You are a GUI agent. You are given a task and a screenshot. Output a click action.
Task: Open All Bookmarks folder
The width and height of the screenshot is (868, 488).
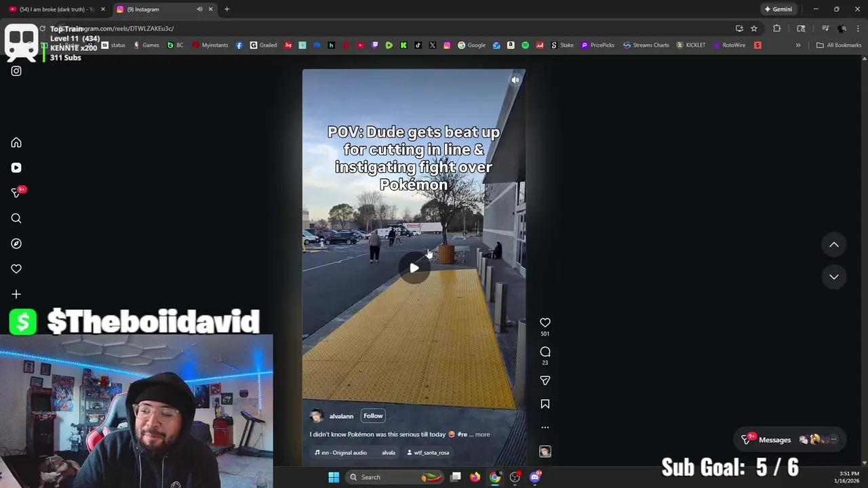tap(839, 45)
